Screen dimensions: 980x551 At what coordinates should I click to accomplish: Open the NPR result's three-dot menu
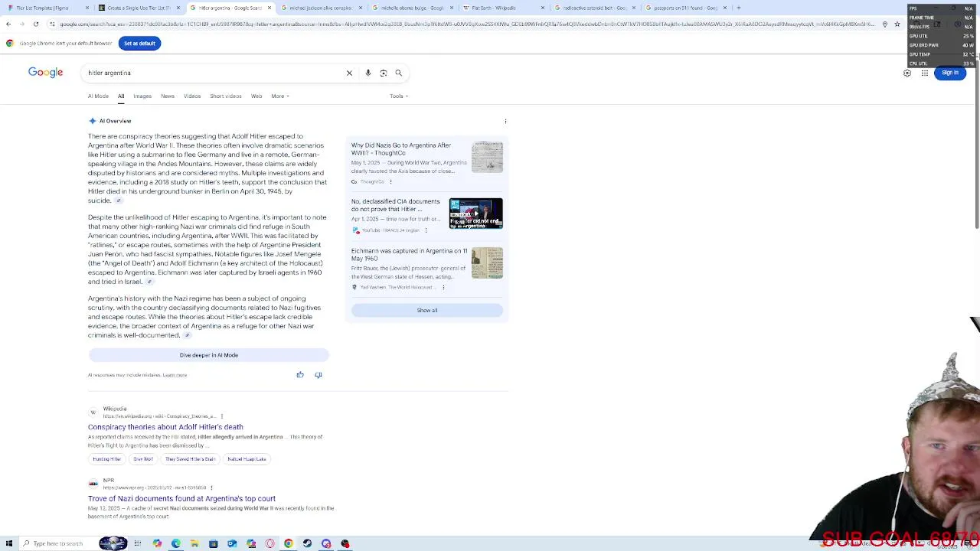pos(211,487)
